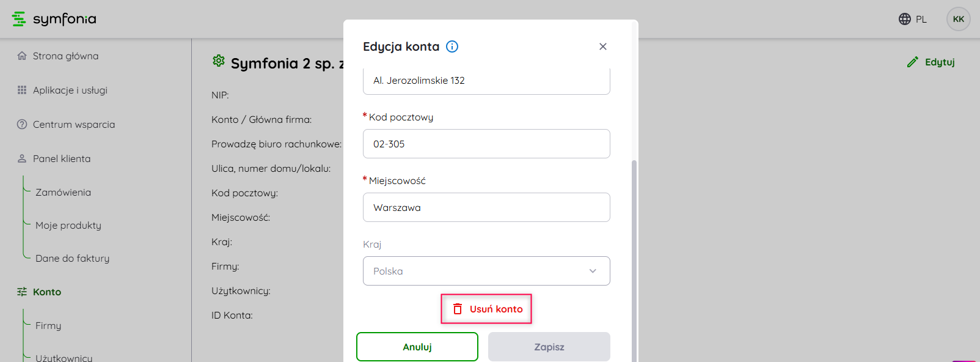980x362 pixels.
Task: Go to Zamówienia submenu item
Action: tap(63, 192)
